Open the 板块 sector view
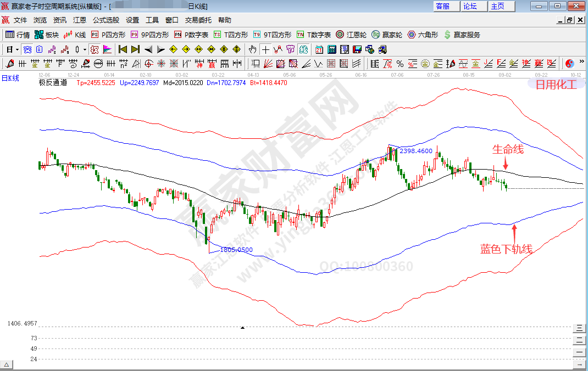This screenshot has height=371, width=588. pyautogui.click(x=46, y=35)
